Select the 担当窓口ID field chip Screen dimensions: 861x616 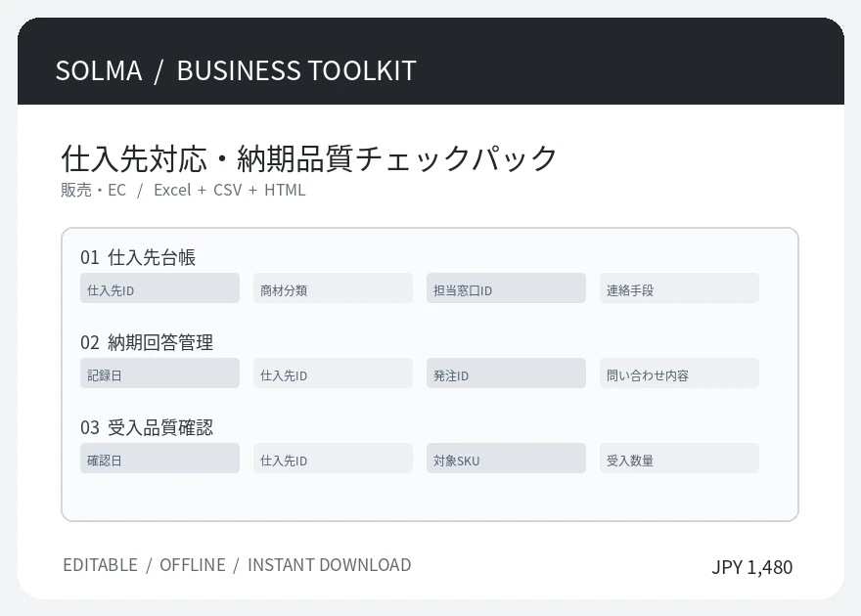point(506,288)
